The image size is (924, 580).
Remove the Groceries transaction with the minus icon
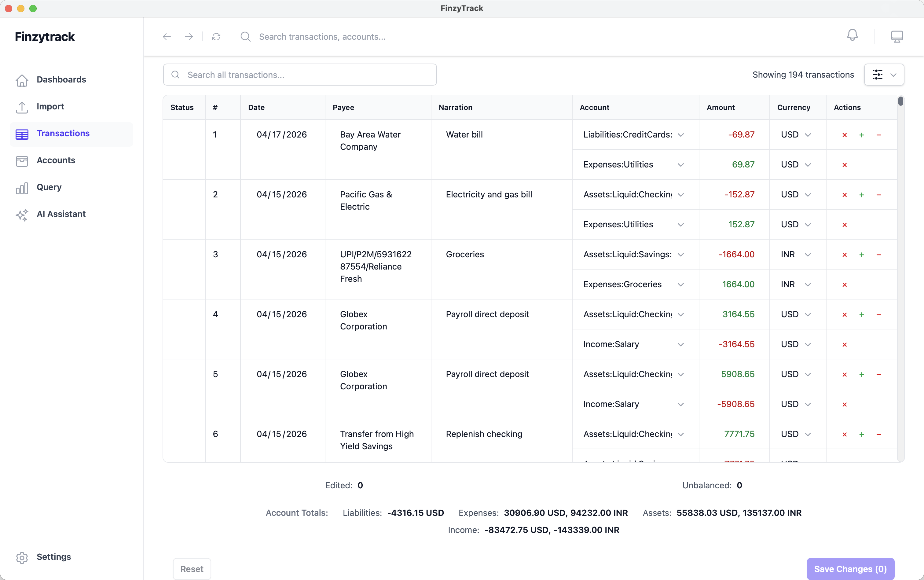tap(879, 255)
